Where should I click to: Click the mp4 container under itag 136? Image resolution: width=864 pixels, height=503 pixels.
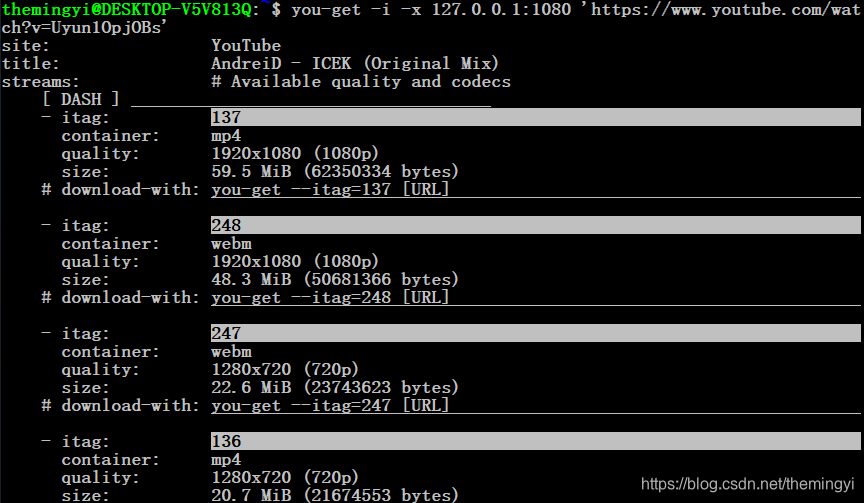tap(226, 459)
